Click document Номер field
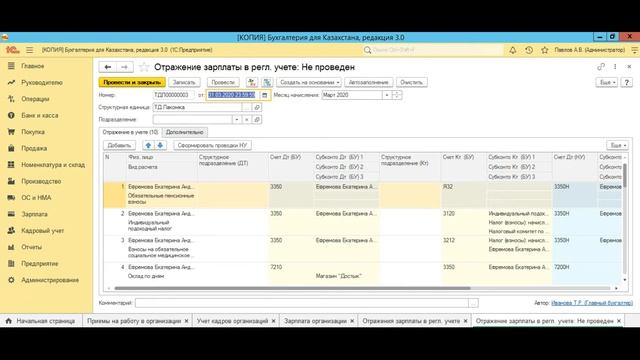 click(x=173, y=95)
